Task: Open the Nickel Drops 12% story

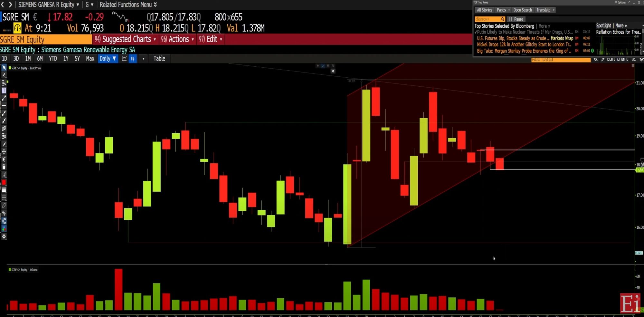Action: tap(524, 44)
